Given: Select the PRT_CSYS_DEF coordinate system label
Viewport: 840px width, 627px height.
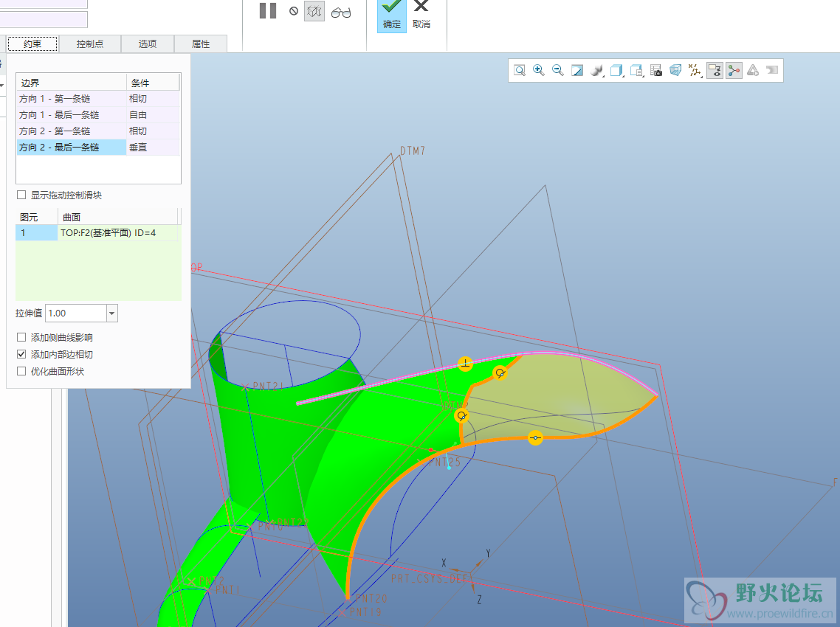Looking at the screenshot, I should coord(429,578).
